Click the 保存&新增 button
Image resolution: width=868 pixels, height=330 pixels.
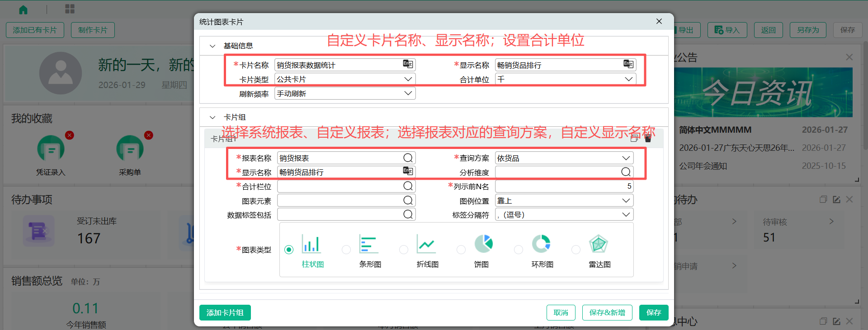[x=607, y=312]
